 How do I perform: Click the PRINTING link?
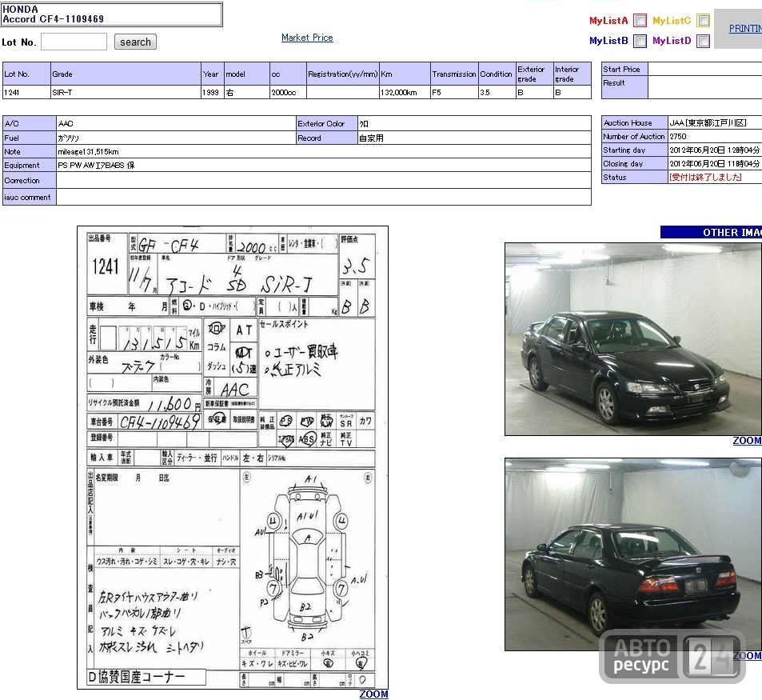[745, 29]
